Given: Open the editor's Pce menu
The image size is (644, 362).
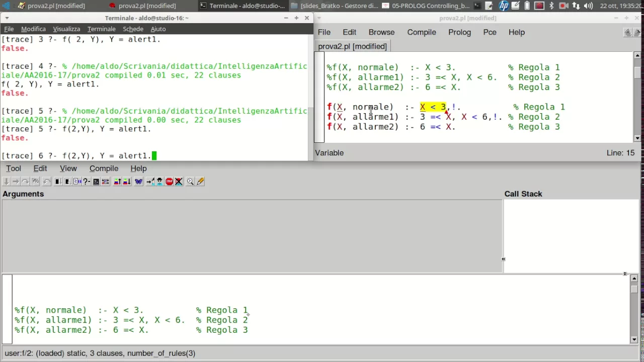Looking at the screenshot, I should [490, 32].
